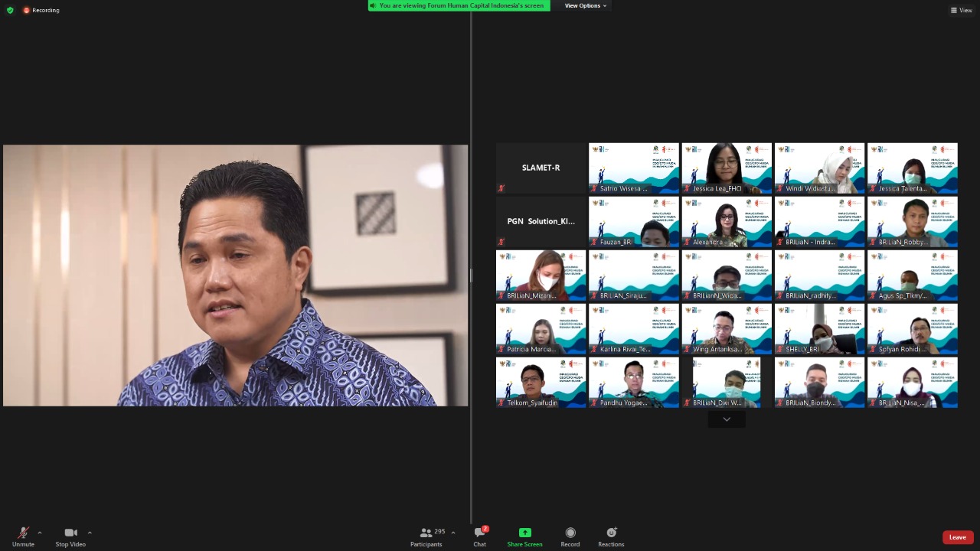Open the Reactions menu
980x551 pixels.
pyautogui.click(x=611, y=533)
